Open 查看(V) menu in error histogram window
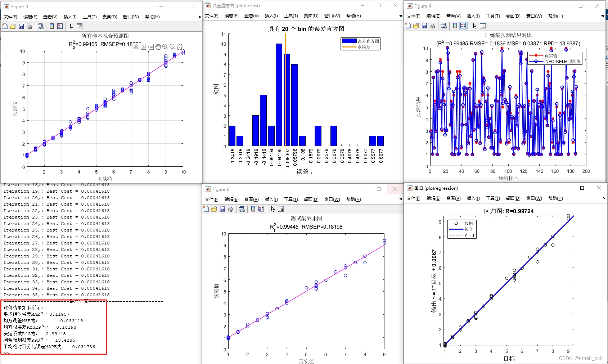The image size is (608, 364). click(251, 16)
